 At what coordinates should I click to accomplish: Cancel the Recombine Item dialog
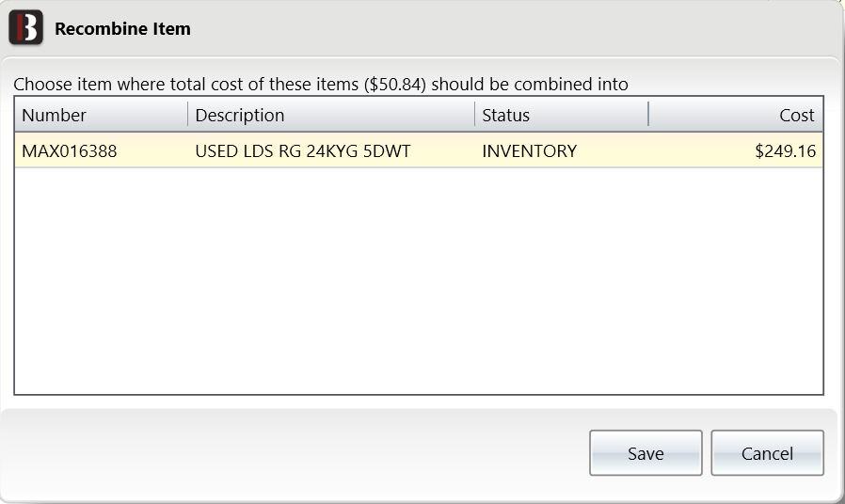click(x=768, y=453)
